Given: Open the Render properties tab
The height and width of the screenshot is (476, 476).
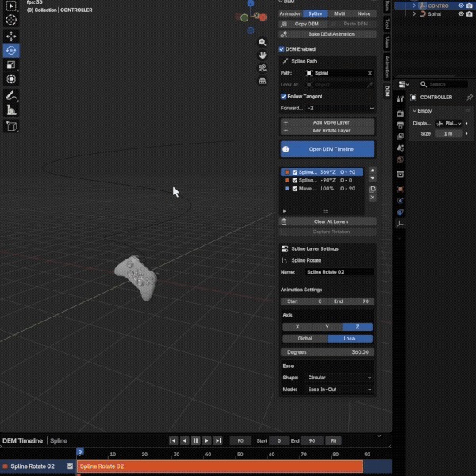Looking at the screenshot, I should click(401, 113).
